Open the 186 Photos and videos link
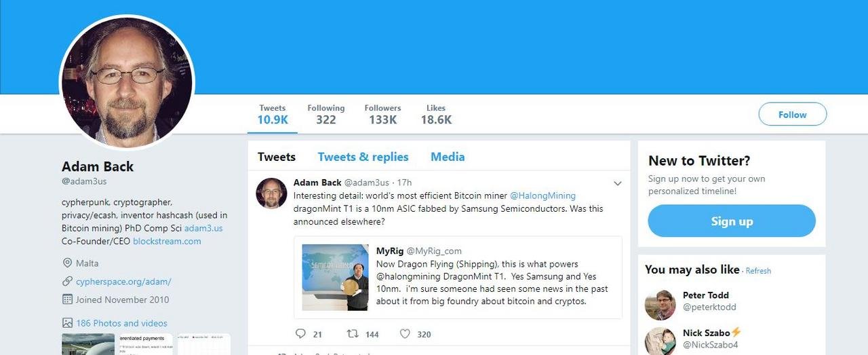 (x=121, y=323)
